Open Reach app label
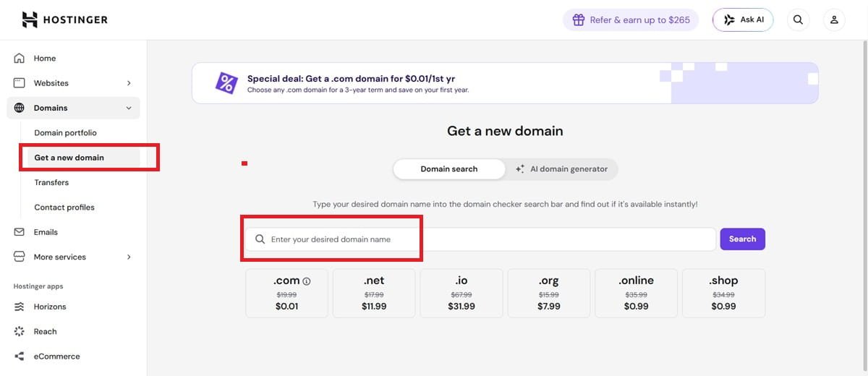 (45, 332)
